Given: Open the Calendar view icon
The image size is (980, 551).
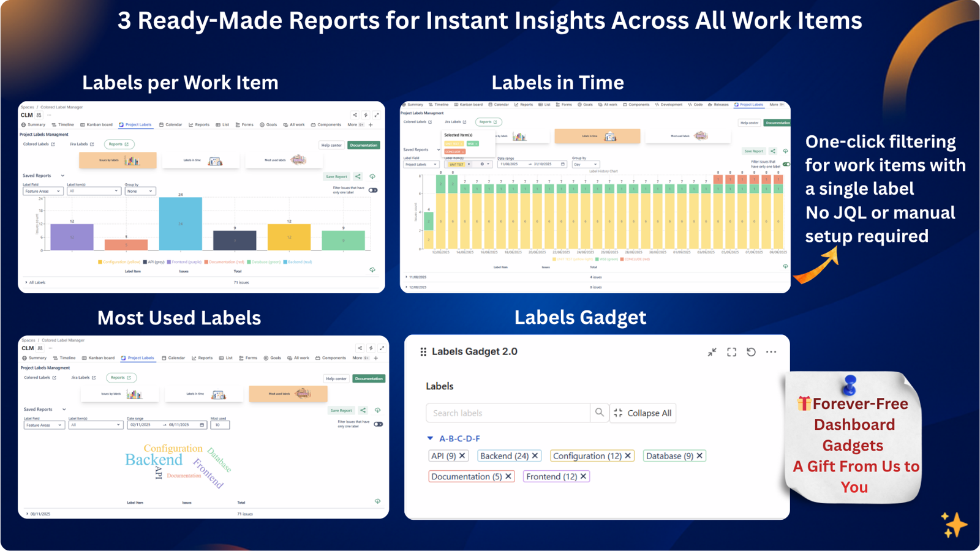Looking at the screenshot, I should click(162, 124).
